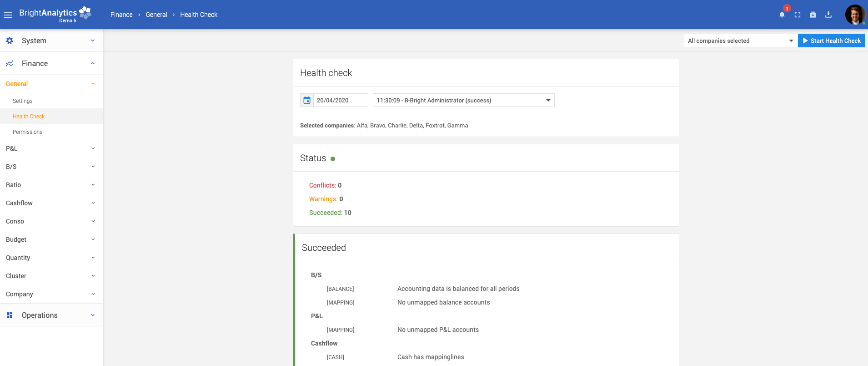Expand the Company submenu

[x=51, y=294]
